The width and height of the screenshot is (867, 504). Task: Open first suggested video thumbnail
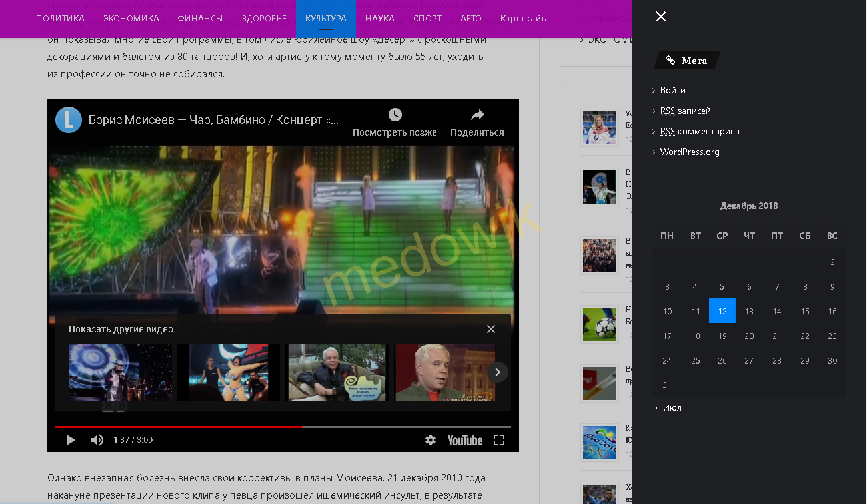click(x=120, y=372)
